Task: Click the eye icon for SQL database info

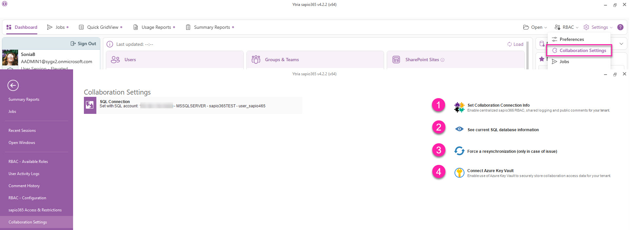Action: coord(459,129)
